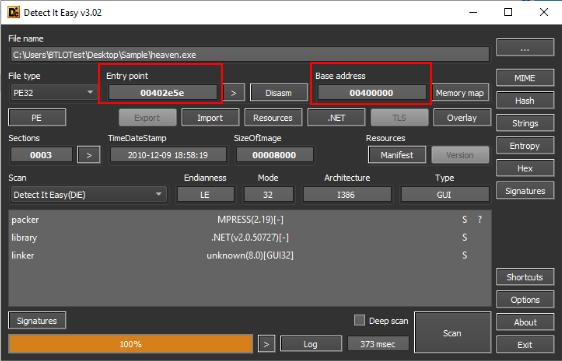The width and height of the screenshot is (562, 361).
Task: Open the Hash dialog
Action: [525, 101]
